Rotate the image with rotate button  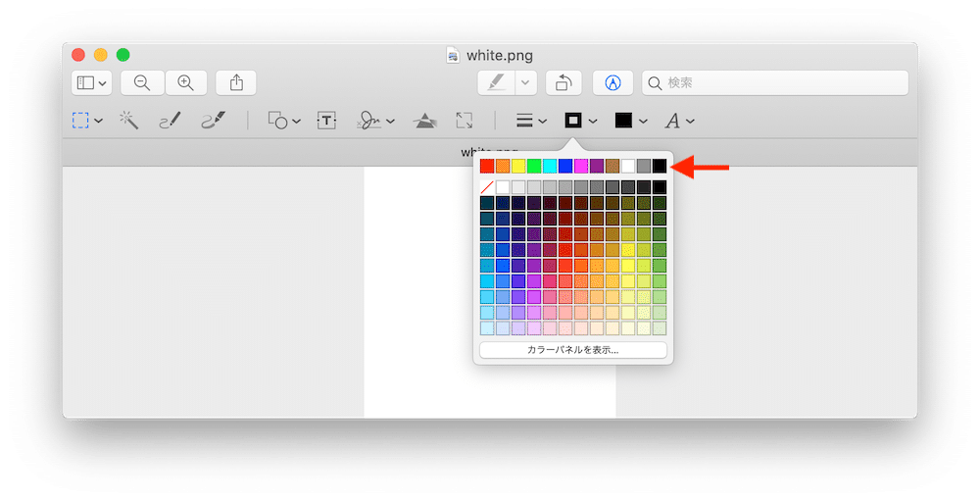(563, 83)
